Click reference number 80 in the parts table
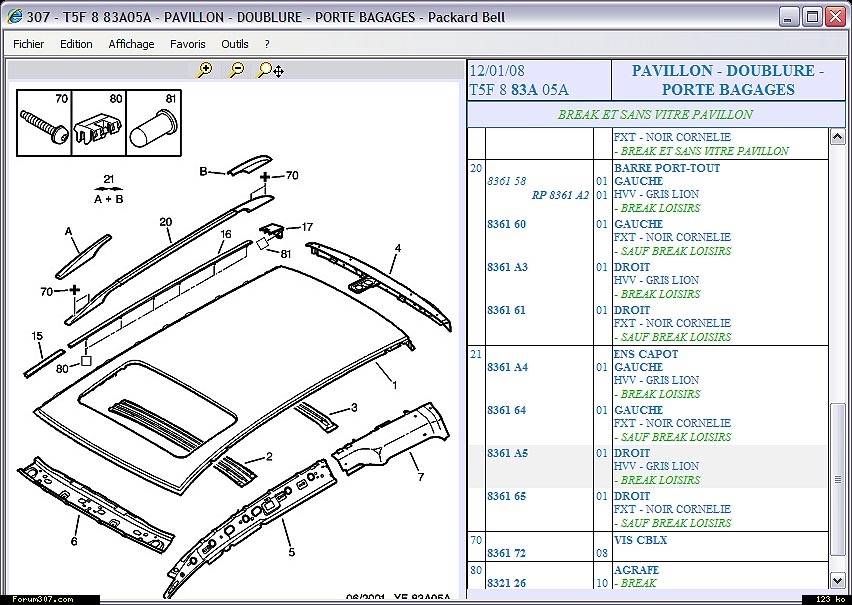The image size is (852, 605). coord(476,570)
